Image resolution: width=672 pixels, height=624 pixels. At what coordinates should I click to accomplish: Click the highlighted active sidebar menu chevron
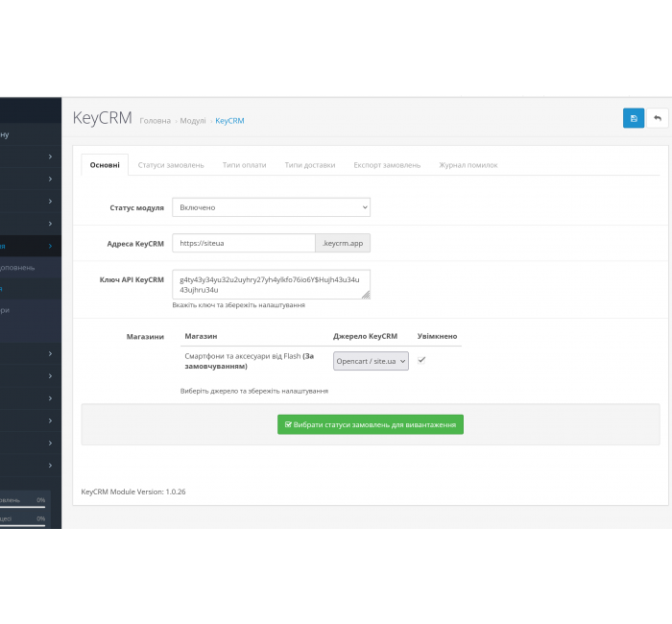click(50, 246)
